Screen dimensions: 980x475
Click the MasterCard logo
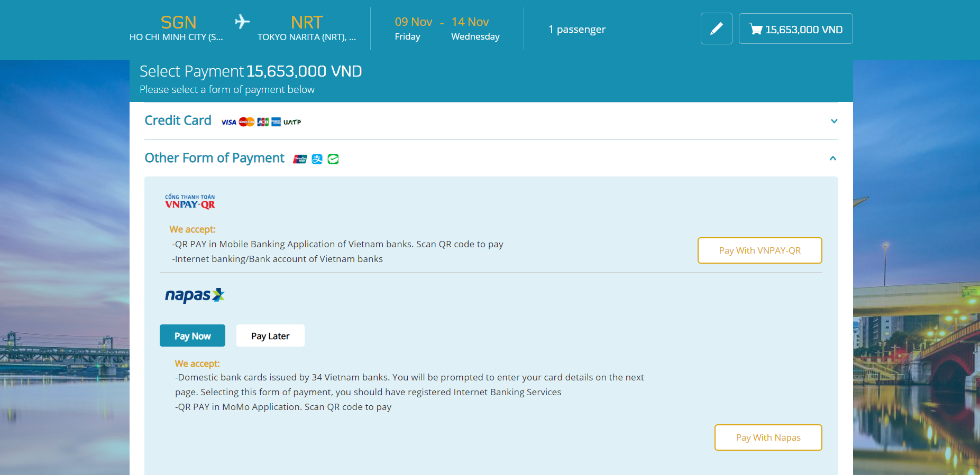[x=246, y=122]
